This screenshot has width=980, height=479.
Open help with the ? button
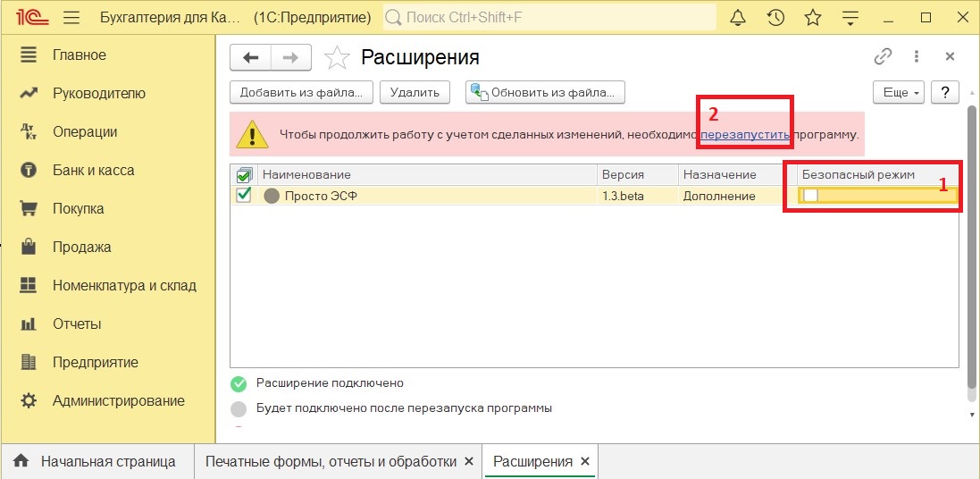tap(945, 93)
